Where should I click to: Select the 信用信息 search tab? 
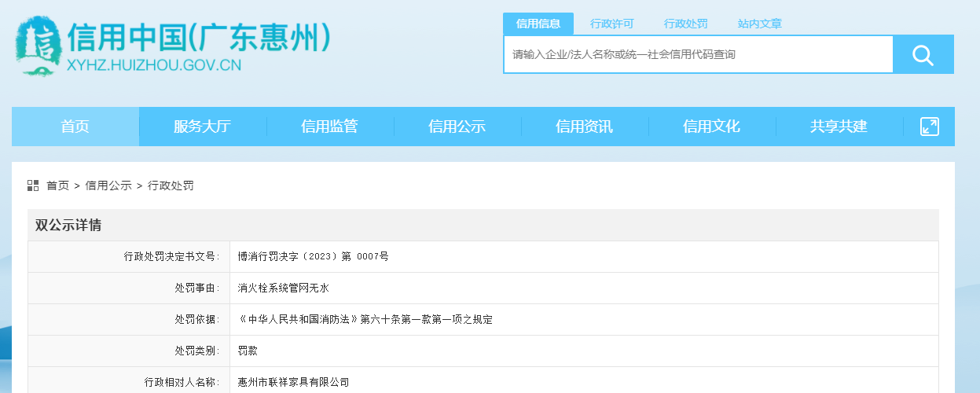click(538, 24)
